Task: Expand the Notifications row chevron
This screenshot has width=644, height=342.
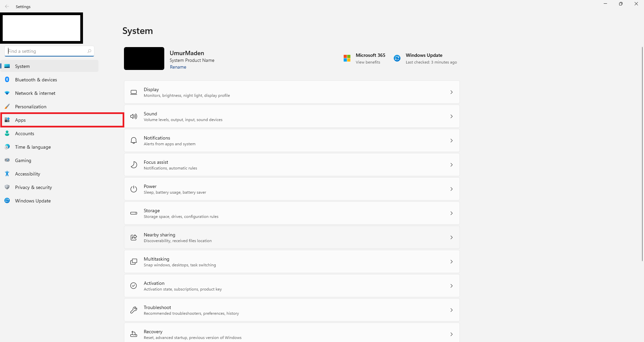Action: [452, 141]
